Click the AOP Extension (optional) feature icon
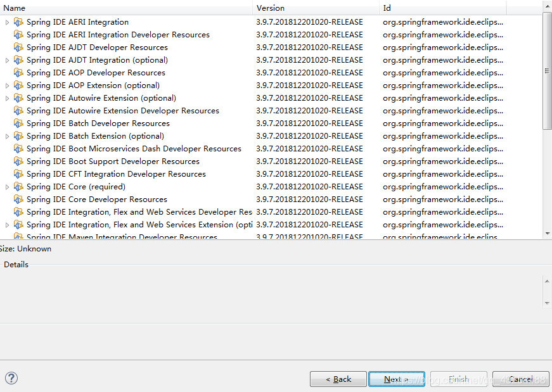Viewport: 552px width, 392px height. click(18, 85)
